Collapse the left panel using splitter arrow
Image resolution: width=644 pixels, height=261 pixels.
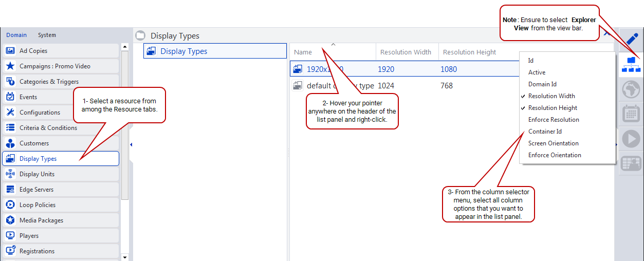click(x=131, y=145)
